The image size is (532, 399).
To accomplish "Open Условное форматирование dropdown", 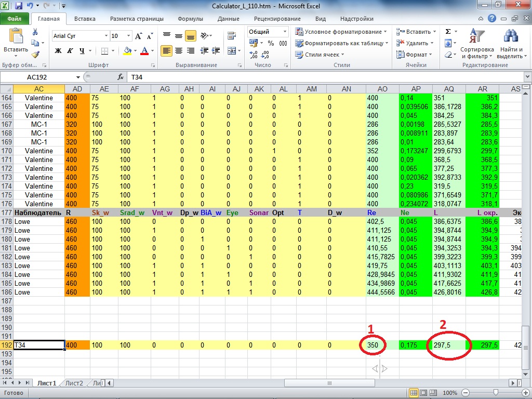I will pos(341,32).
